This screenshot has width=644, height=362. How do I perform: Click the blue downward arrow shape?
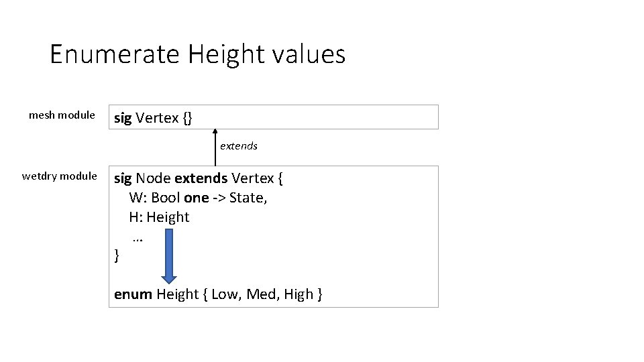click(168, 255)
